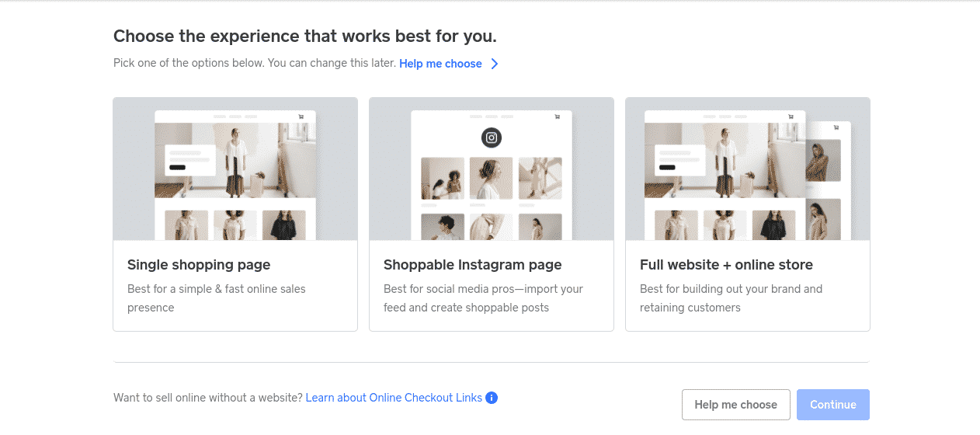
Task: Click cart icon in Single shopping page preview
Action: coord(301,117)
